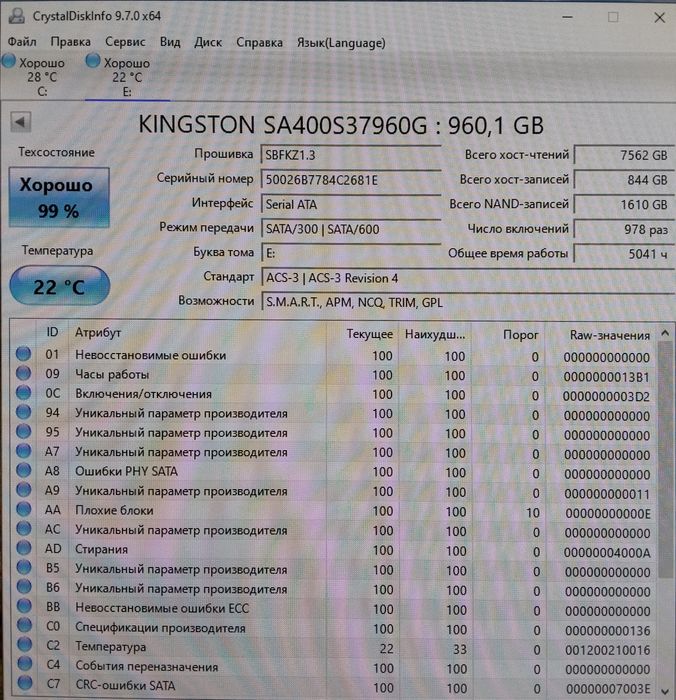Click the Хорошо 99 % health status box
This screenshot has height=700, width=676.
[59, 197]
